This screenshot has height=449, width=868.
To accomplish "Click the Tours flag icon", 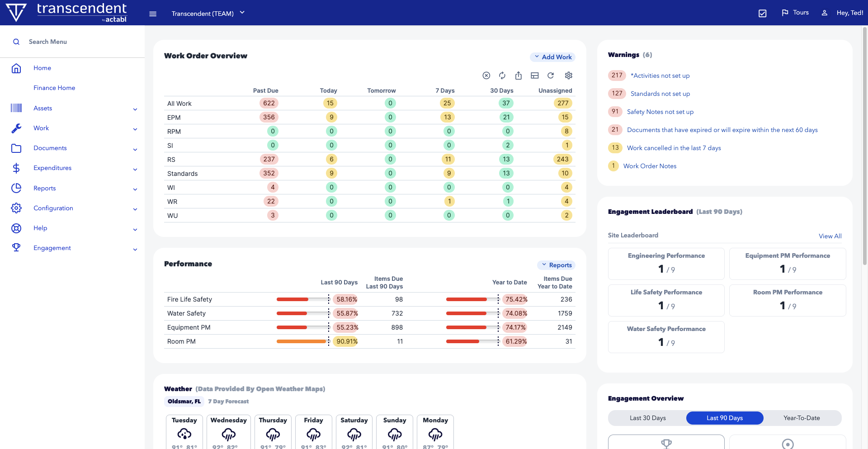I will (x=785, y=13).
